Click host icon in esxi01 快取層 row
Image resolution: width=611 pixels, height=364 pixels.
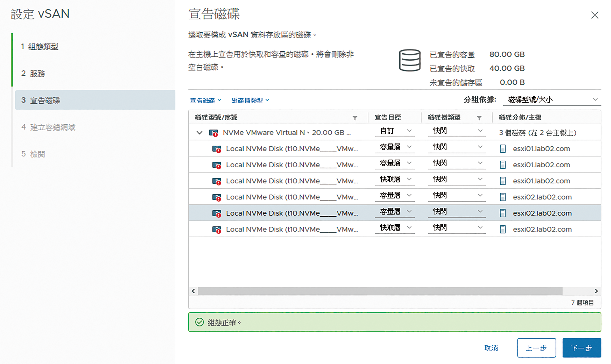pyautogui.click(x=503, y=181)
